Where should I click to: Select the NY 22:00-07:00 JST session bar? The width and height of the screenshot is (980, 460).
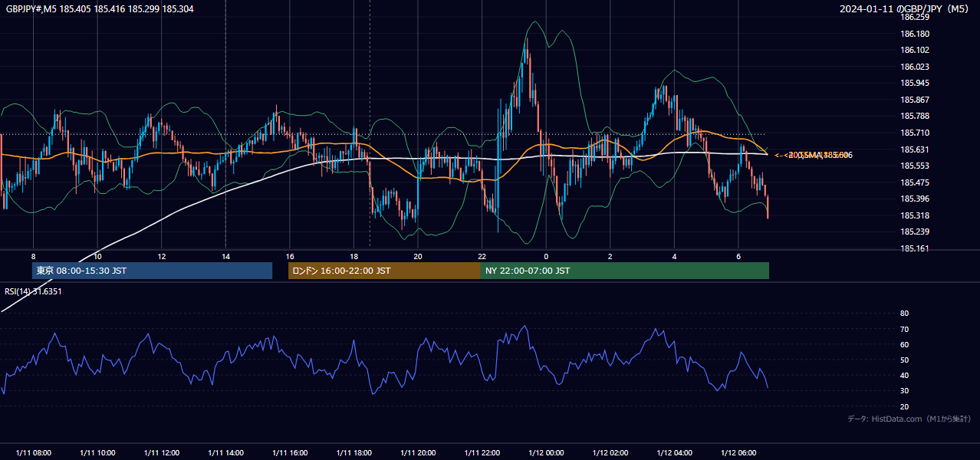(x=625, y=271)
